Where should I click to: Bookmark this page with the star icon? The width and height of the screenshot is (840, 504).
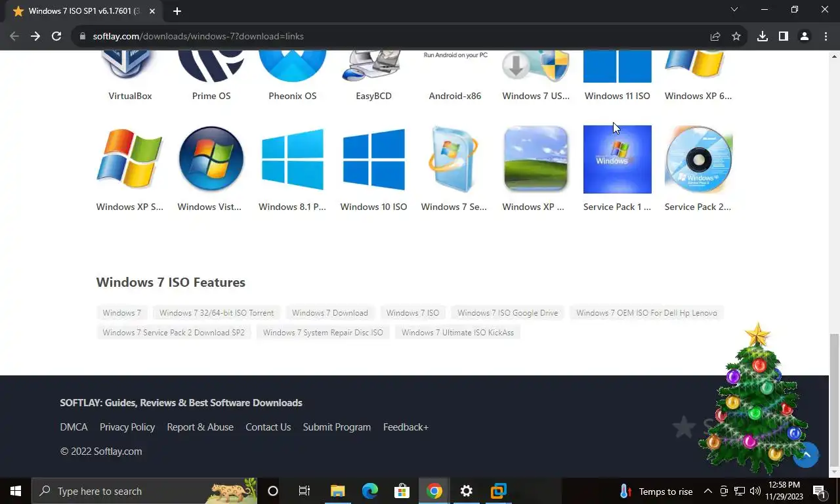[x=736, y=36]
